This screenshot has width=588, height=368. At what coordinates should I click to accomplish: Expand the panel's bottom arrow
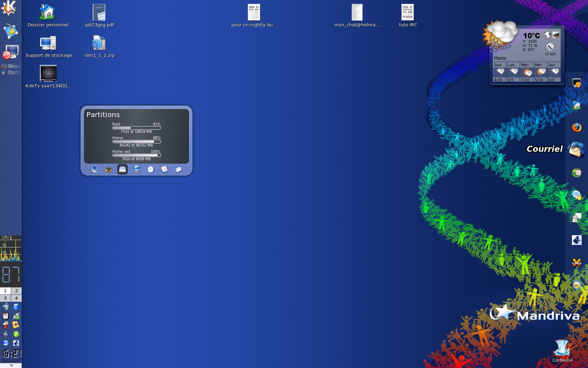(11, 366)
